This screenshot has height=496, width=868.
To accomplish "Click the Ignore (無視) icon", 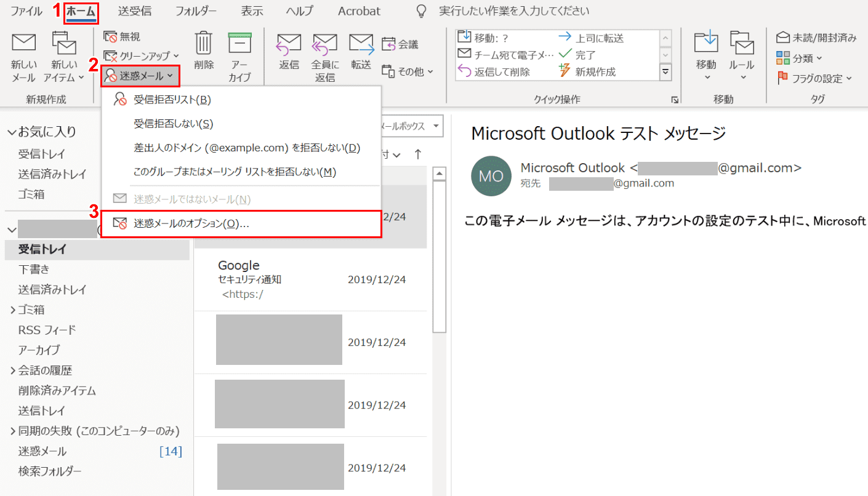I will (x=122, y=37).
